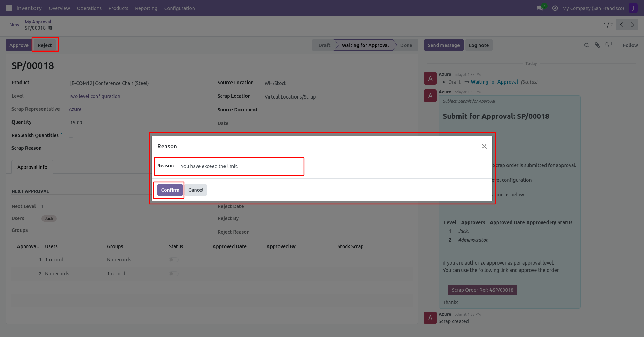Open My Company (San Francisco) switcher
Viewport: 644px width, 337px height.
(593, 8)
